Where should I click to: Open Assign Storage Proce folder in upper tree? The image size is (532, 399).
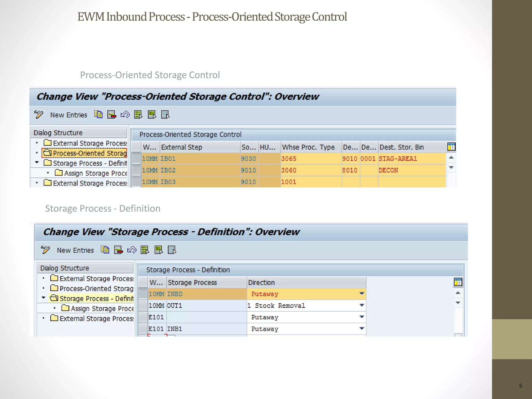tap(91, 173)
